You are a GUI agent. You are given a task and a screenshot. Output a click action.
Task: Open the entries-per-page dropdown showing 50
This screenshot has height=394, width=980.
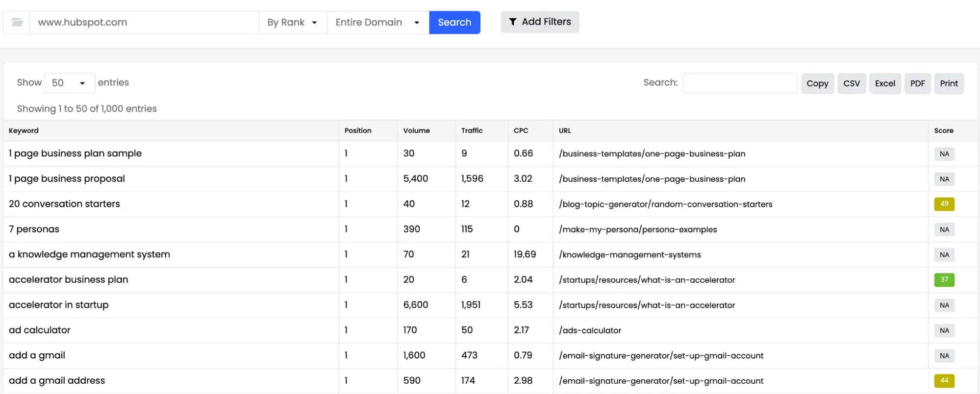pyautogui.click(x=69, y=83)
